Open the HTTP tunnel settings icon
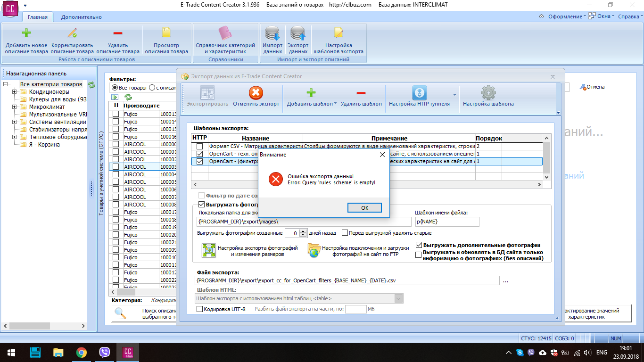 [x=420, y=93]
